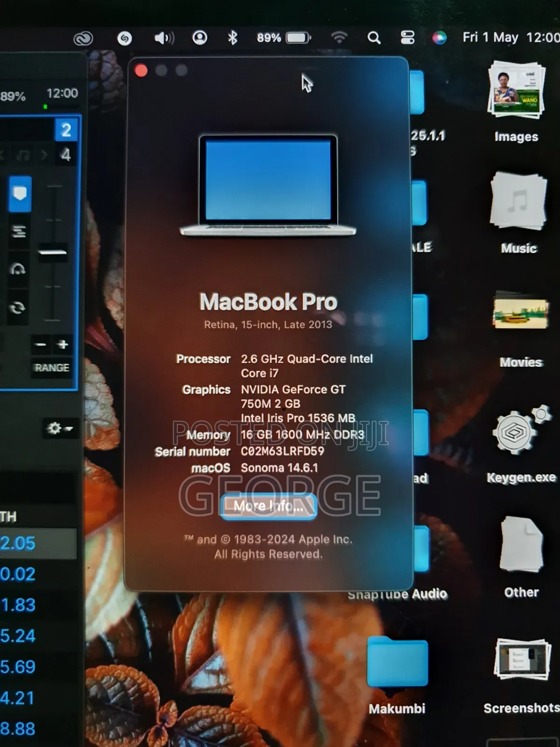Click the swirl app icon in menu bar
The height and width of the screenshot is (747, 560).
tap(125, 38)
